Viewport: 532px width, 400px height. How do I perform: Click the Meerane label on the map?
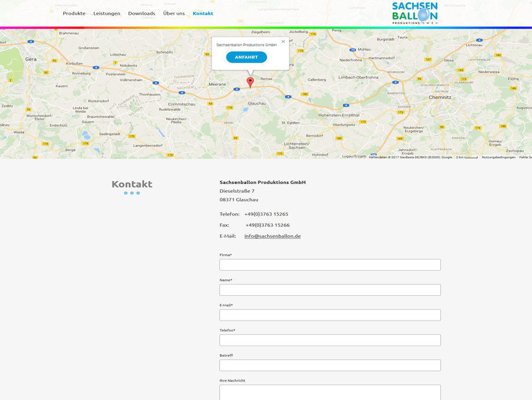click(217, 84)
